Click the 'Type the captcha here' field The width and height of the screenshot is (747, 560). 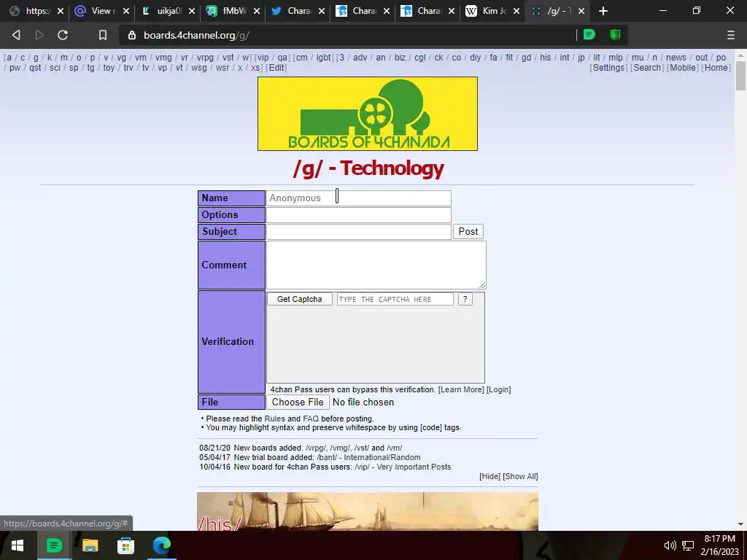395,299
